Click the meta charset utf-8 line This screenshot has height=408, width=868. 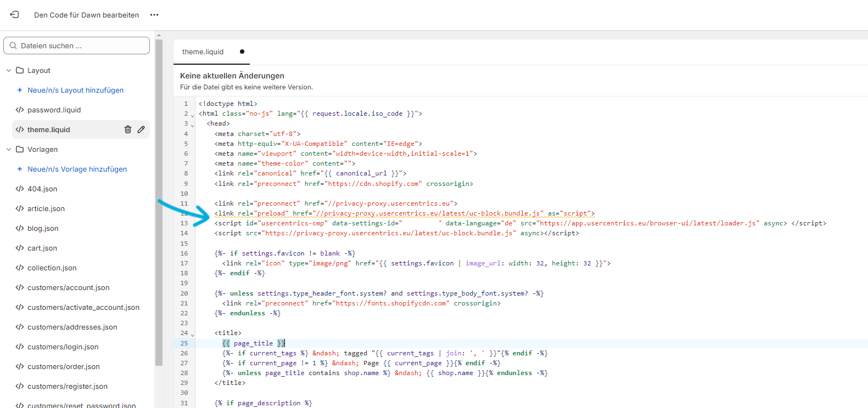pos(257,134)
